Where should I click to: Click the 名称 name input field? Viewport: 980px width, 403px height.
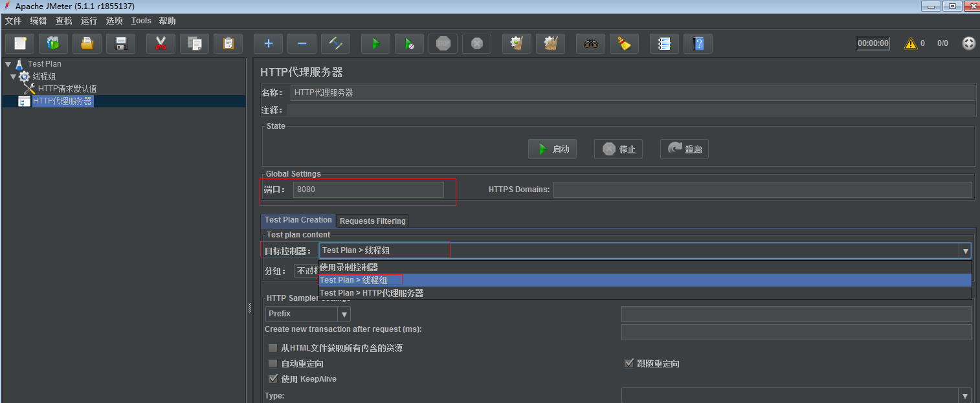coord(633,93)
